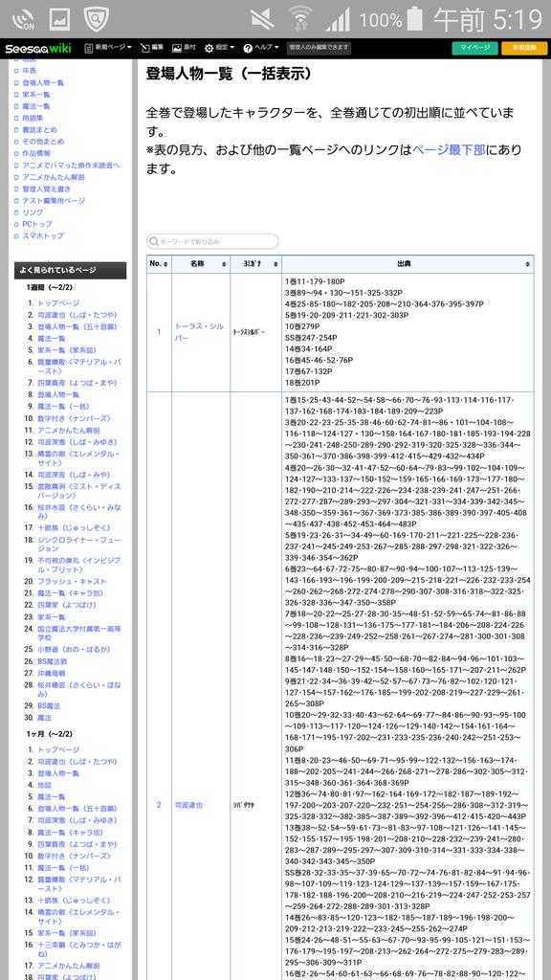Open 四葉真夜 in the 1週間 ranking
This screenshot has height=980, width=551.
[77, 383]
